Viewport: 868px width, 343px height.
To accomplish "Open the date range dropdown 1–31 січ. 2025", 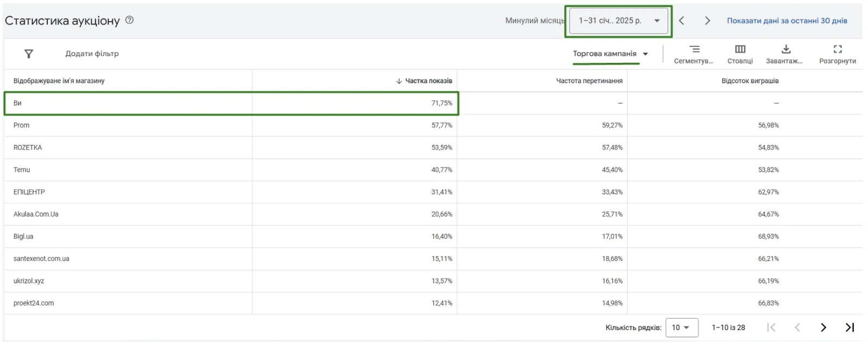I will 618,21.
